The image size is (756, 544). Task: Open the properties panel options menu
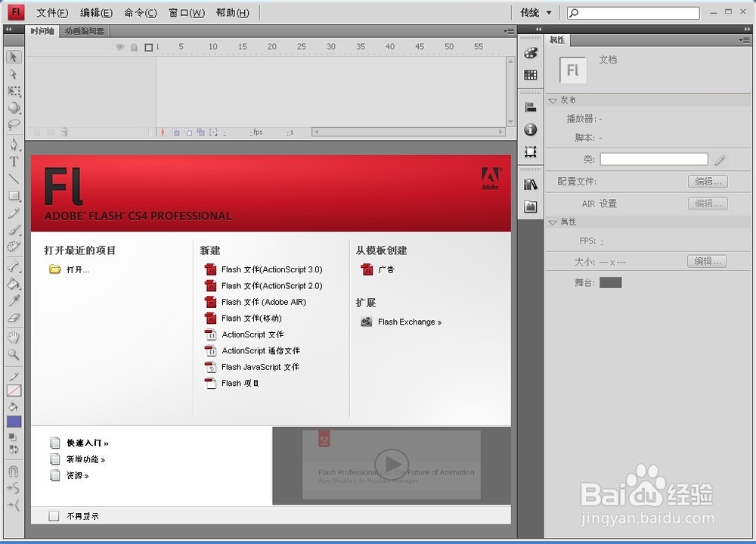744,40
